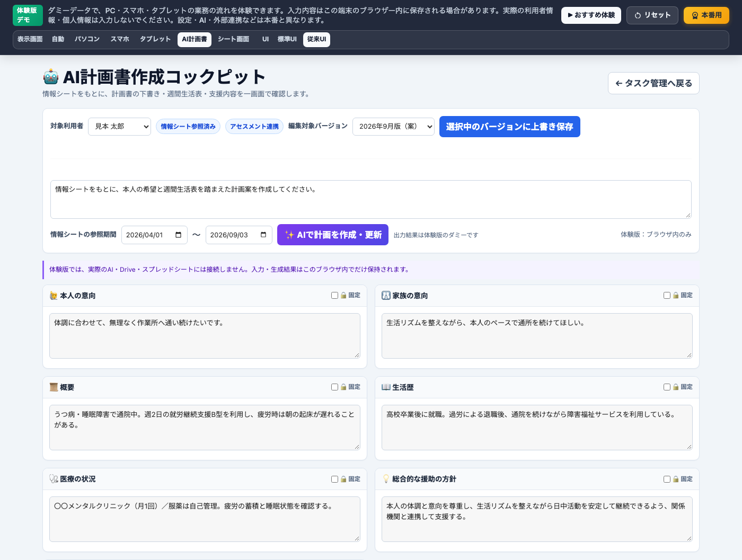Select the 従来UI tab

click(316, 40)
